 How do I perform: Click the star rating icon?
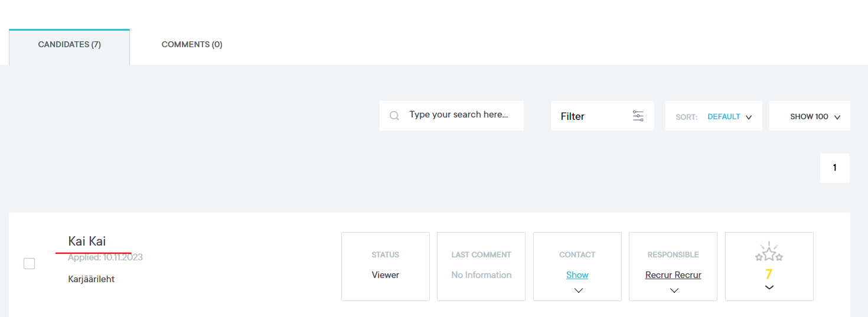click(x=769, y=253)
